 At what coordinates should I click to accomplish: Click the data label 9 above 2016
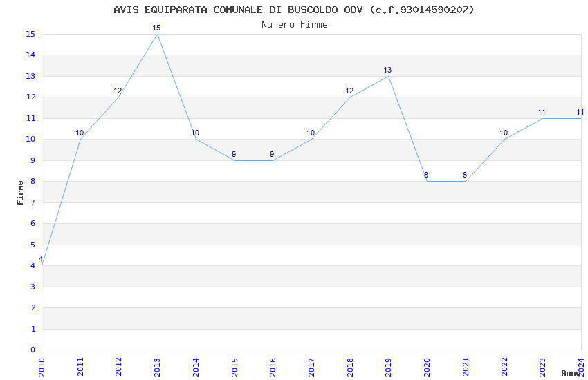click(x=272, y=154)
